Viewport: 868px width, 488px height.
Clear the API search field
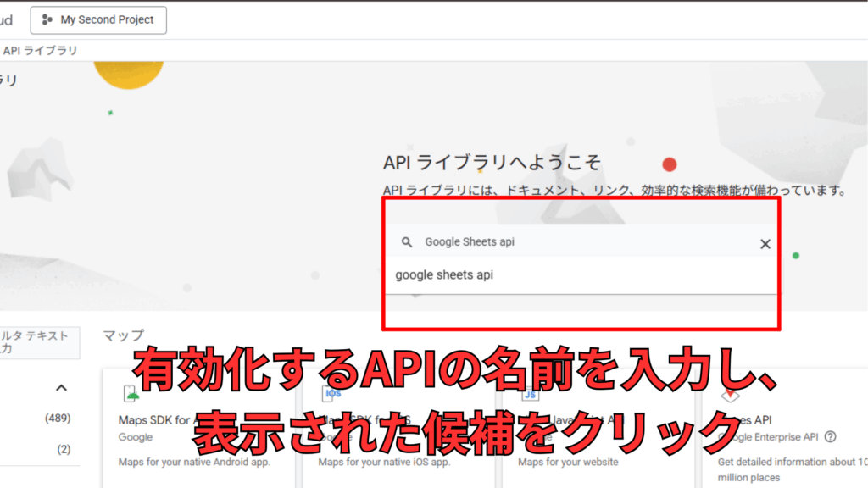[765, 244]
